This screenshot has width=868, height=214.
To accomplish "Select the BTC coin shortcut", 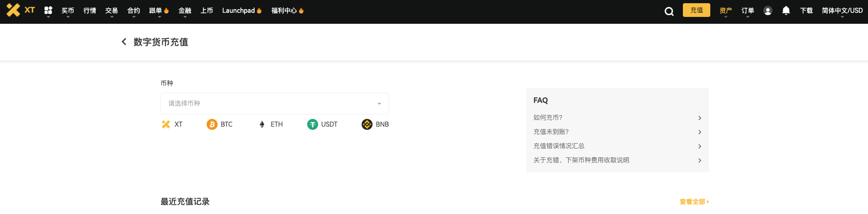I will pos(219,124).
